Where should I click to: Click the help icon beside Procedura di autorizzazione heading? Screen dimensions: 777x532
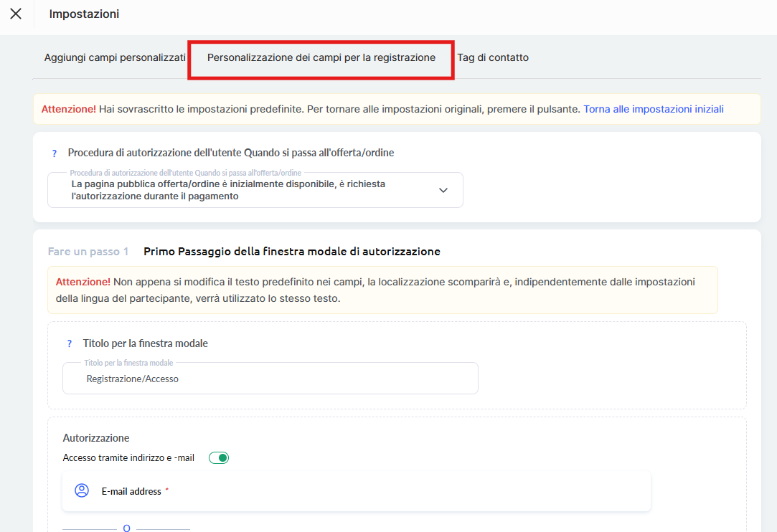pyautogui.click(x=54, y=153)
